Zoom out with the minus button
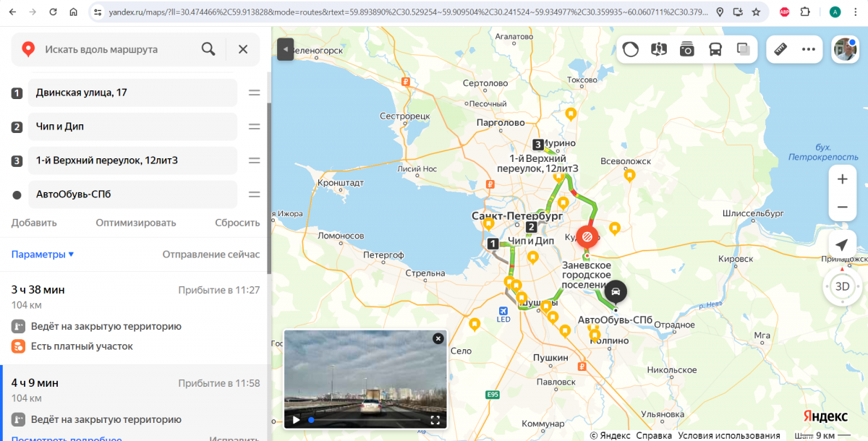868x441 pixels. click(842, 207)
